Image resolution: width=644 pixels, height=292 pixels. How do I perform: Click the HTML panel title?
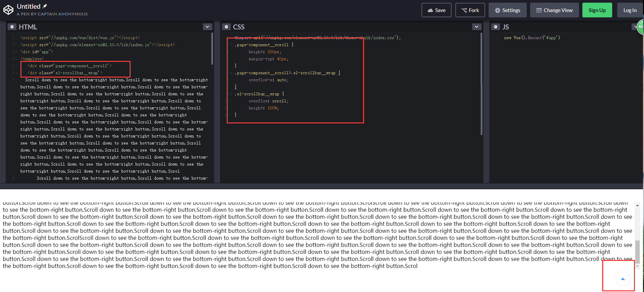(28, 27)
